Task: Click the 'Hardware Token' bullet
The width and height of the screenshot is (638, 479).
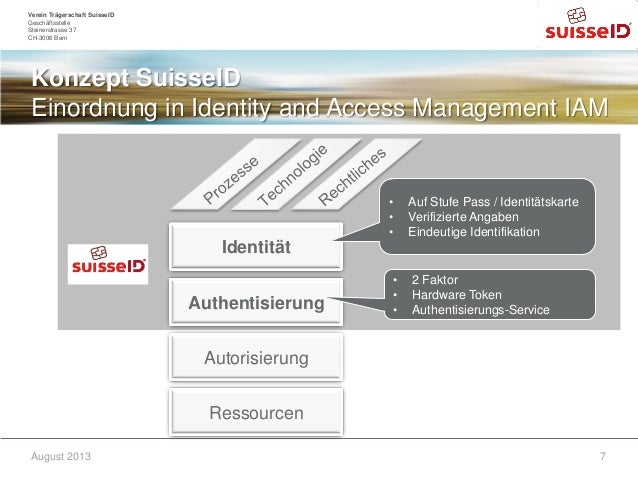Action: tap(457, 295)
